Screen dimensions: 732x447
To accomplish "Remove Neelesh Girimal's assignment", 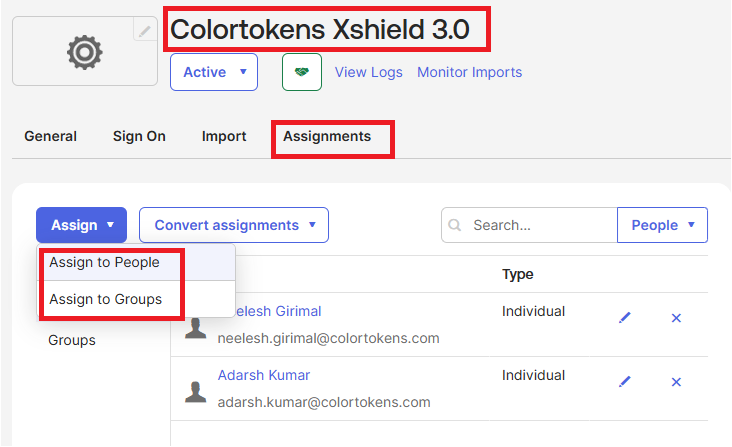I will click(x=676, y=318).
